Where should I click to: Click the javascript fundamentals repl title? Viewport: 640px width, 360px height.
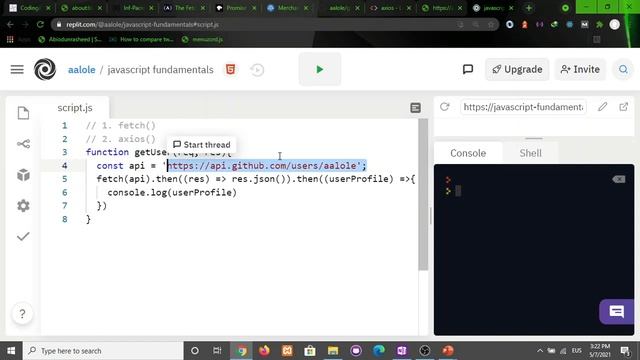click(160, 70)
